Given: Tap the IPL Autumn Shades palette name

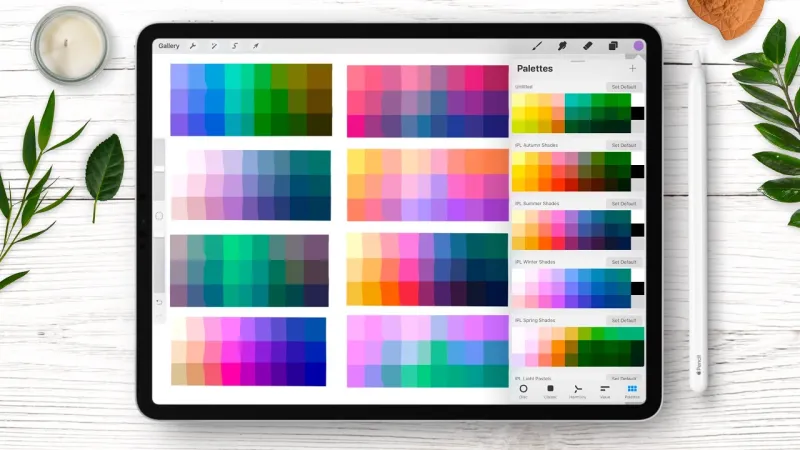Looking at the screenshot, I should point(536,145).
